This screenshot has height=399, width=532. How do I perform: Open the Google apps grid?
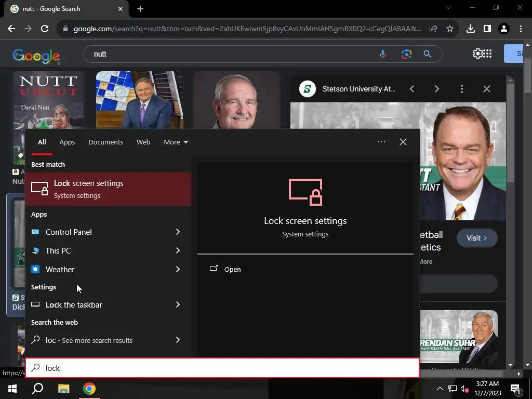pyautogui.click(x=487, y=54)
